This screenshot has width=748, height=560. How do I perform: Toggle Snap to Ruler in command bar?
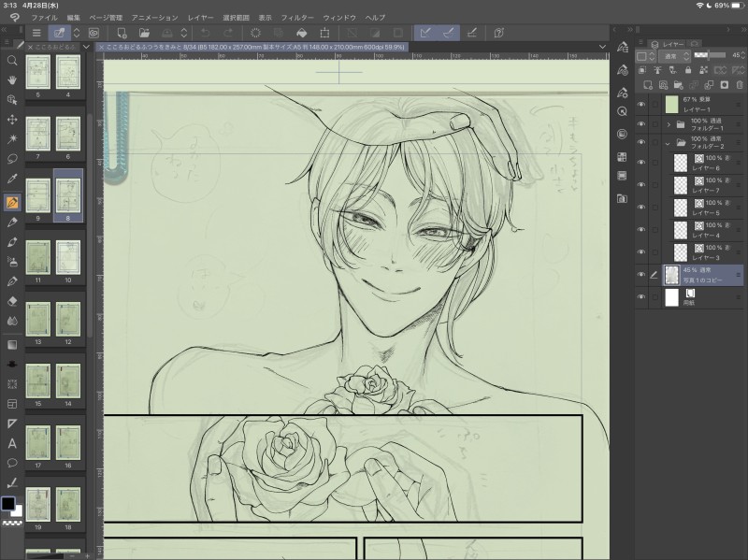pyautogui.click(x=425, y=33)
